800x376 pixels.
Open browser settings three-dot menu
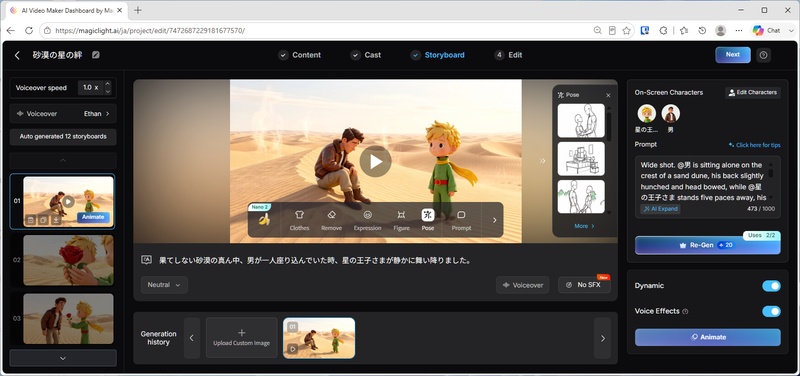point(739,31)
